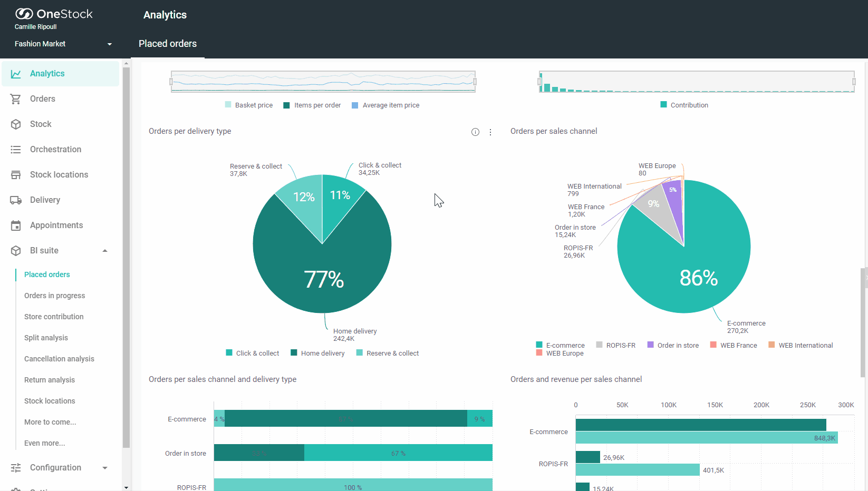The image size is (868, 491).
Task: Go to Return analysis report
Action: click(50, 380)
